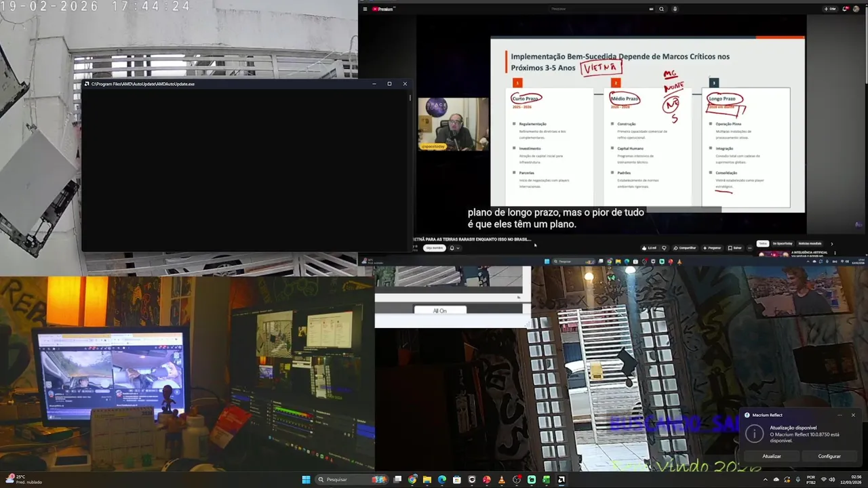Open the Wi-Fi network tray icon
This screenshot has height=488, width=868.
[x=824, y=480]
